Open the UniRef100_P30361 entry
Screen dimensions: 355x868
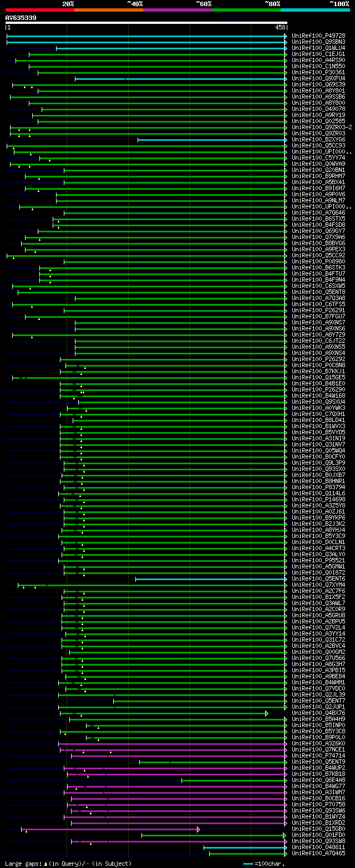318,72
